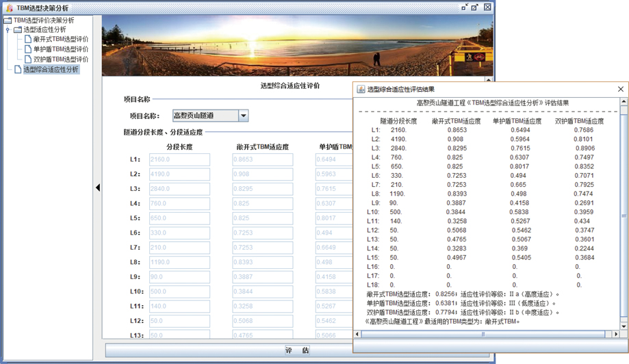Screen dimensions: 629x364
Task: Click L1 单护盾TBM适应度 field 0.6494
Action: pyautogui.click(x=334, y=159)
